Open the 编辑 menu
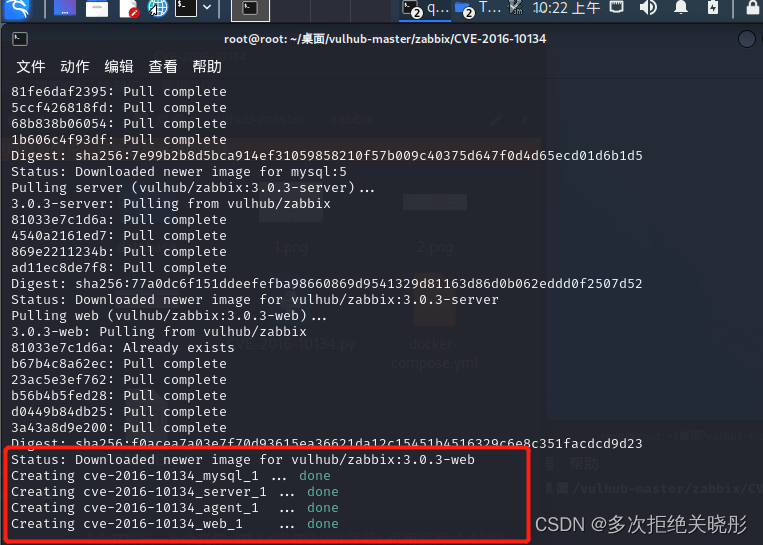The image size is (763, 545). tap(119, 67)
